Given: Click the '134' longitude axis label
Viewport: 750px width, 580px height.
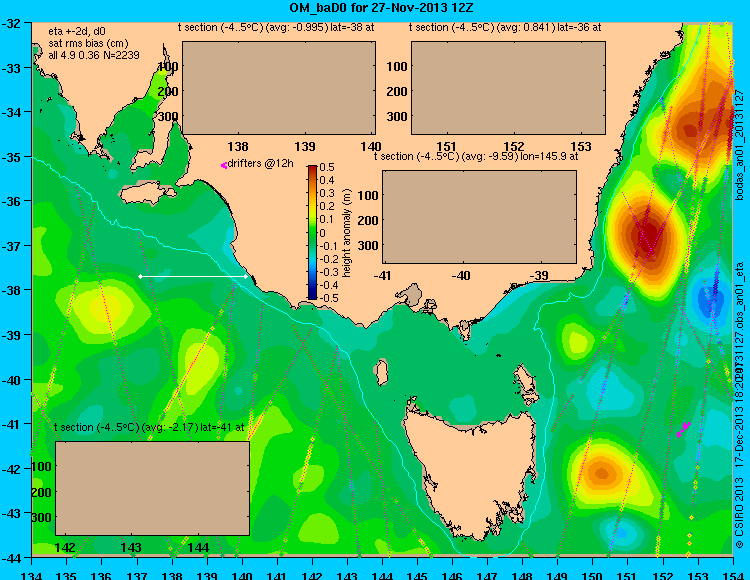Looking at the screenshot, I should point(32,575).
